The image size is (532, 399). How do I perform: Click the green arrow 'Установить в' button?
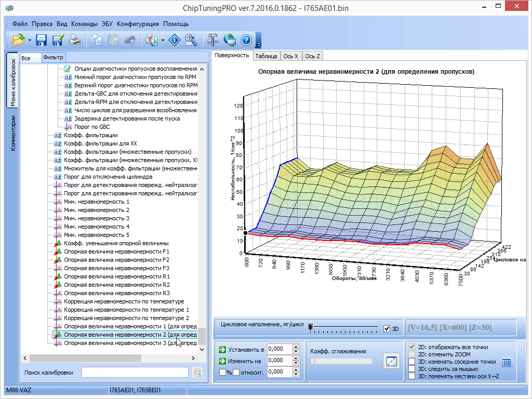[x=223, y=350]
